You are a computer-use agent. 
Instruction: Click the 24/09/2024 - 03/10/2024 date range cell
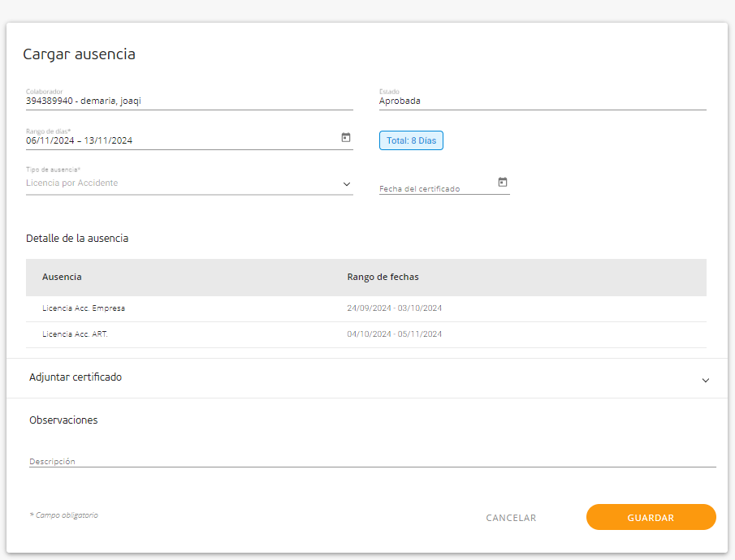tap(396, 308)
